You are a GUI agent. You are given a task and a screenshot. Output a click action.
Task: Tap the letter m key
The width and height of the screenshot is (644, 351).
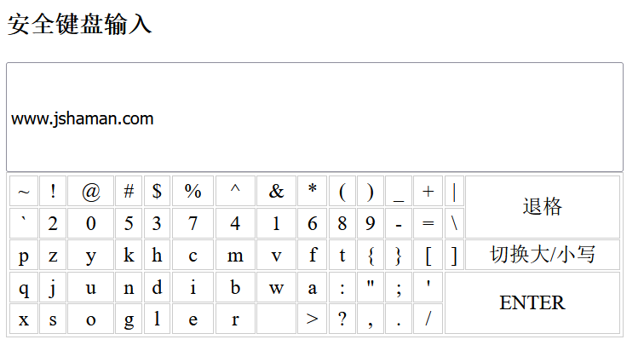click(235, 255)
